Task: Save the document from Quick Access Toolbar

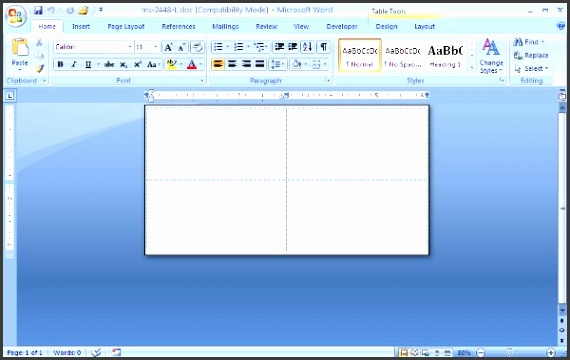Action: (x=38, y=11)
